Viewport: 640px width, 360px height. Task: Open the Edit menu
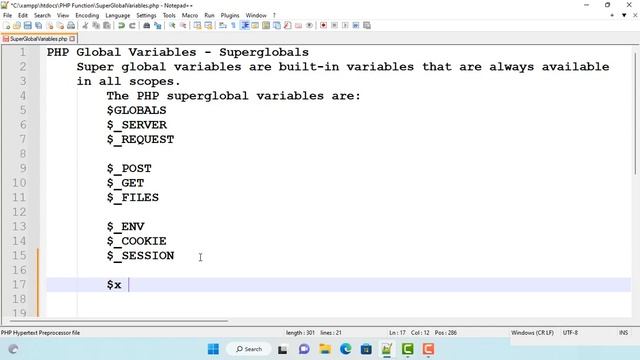point(23,15)
